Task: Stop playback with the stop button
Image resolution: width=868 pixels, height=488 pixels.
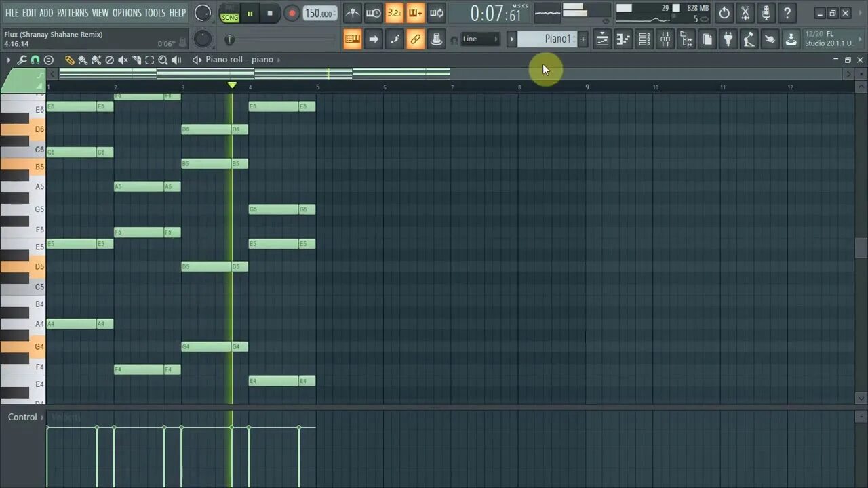Action: [x=270, y=13]
